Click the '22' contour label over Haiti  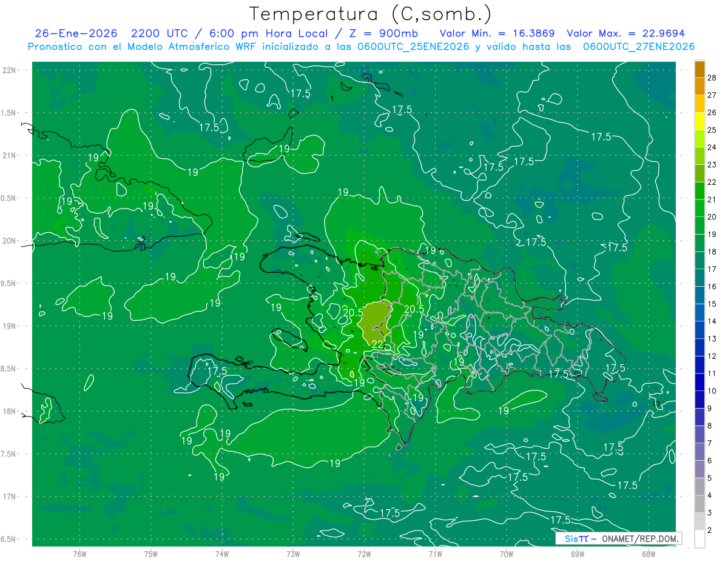(377, 344)
